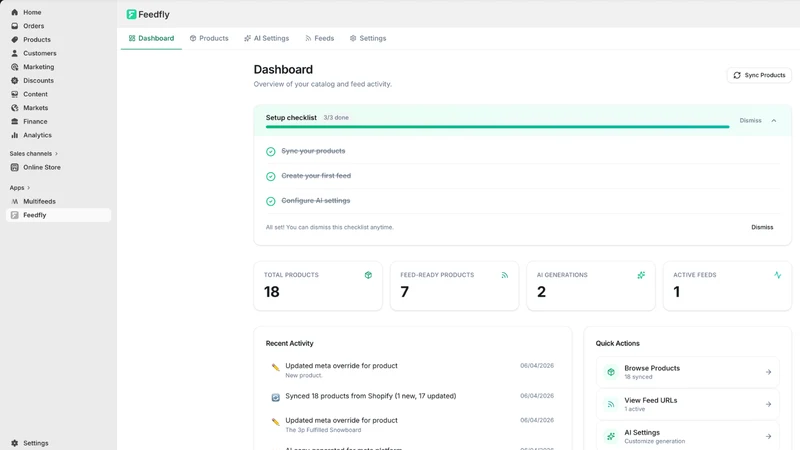Collapse the Setup checklist with chevron
Viewport: 800px width, 450px height.
pyautogui.click(x=774, y=120)
